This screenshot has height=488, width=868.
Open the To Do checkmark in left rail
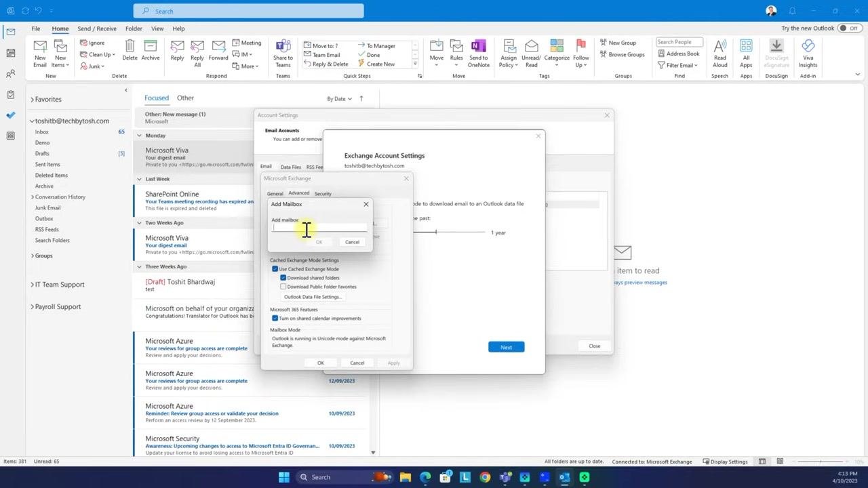pyautogui.click(x=10, y=115)
